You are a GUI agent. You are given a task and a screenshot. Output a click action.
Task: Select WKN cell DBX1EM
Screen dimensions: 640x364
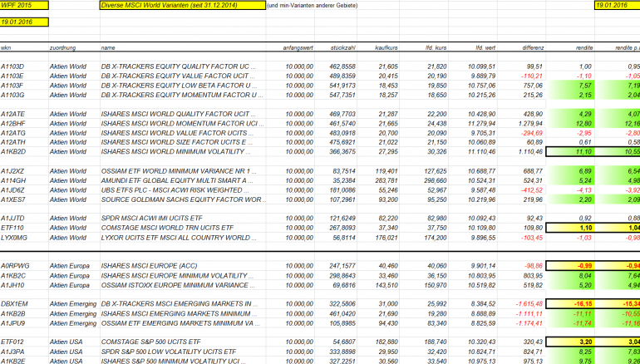pos(24,304)
